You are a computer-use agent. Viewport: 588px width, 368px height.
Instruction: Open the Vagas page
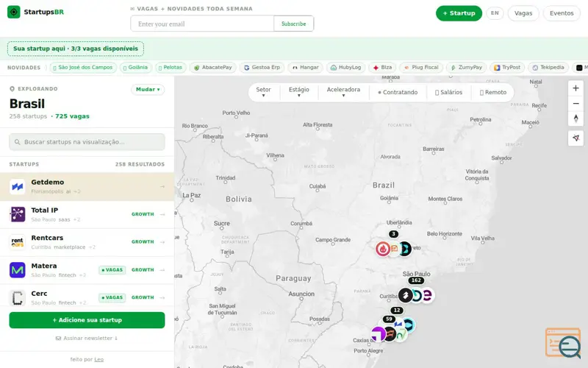523,13
